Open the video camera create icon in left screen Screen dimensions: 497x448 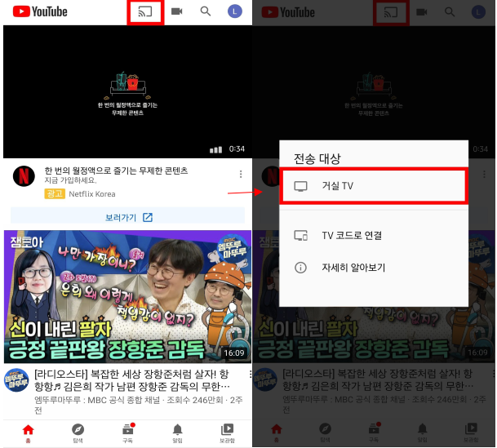tap(176, 11)
